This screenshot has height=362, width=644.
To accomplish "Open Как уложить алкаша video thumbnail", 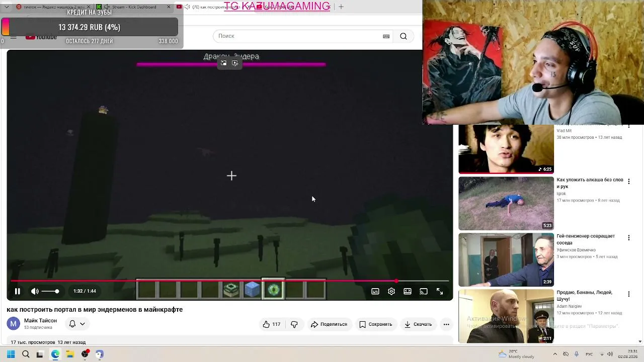I will point(506,203).
